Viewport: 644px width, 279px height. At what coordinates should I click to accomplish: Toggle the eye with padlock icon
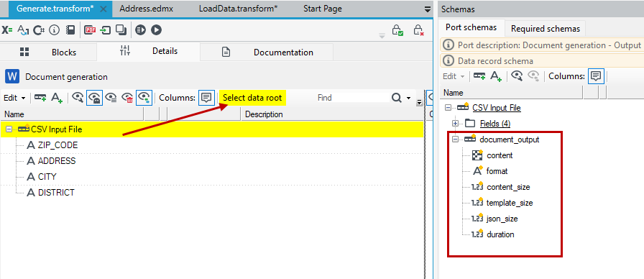94,98
